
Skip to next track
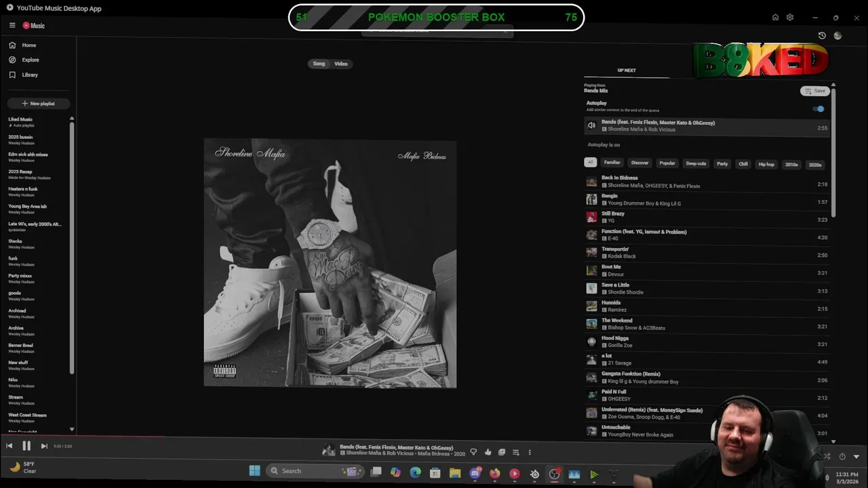[44, 446]
